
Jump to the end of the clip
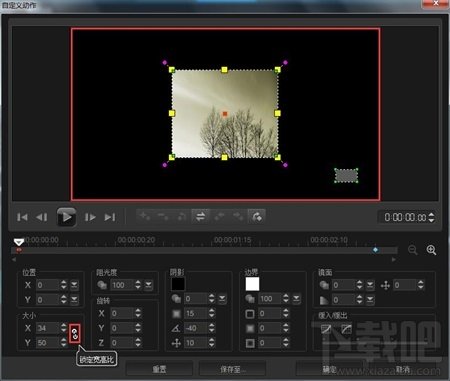coord(110,217)
